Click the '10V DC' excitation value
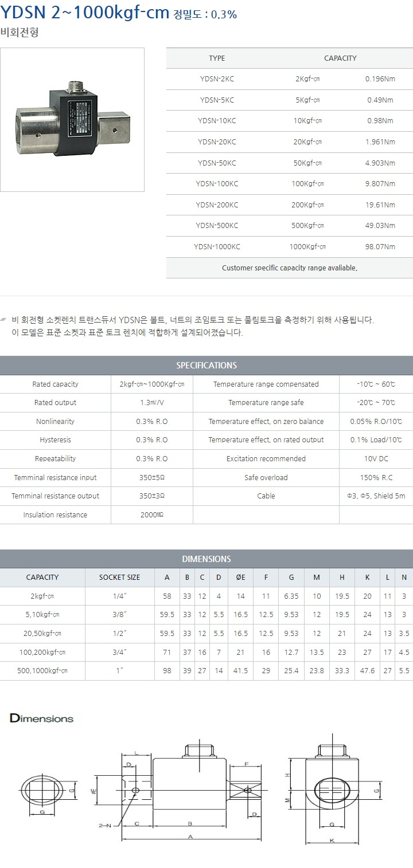 click(x=376, y=458)
